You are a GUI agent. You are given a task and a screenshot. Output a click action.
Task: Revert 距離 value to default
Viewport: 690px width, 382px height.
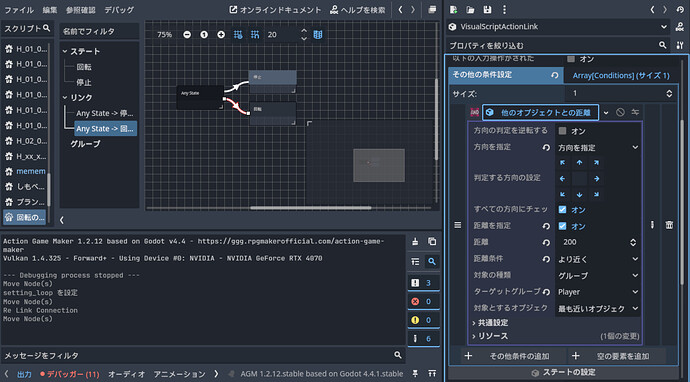click(x=547, y=242)
